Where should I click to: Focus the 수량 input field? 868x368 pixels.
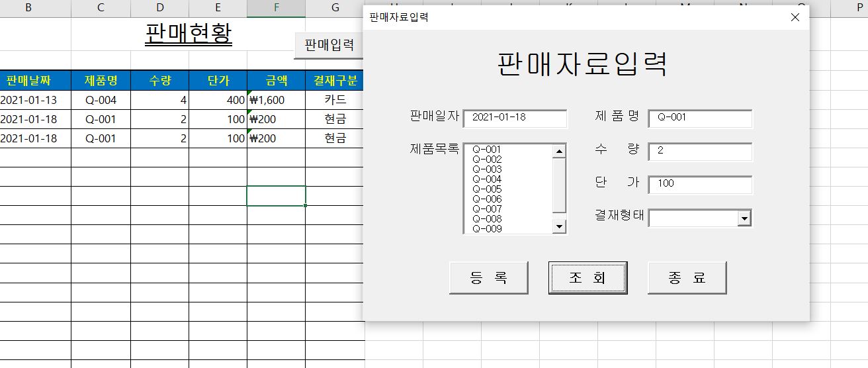(700, 151)
